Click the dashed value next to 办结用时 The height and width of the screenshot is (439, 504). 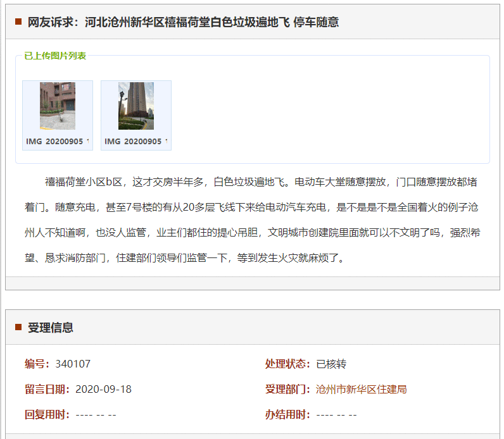336,415
